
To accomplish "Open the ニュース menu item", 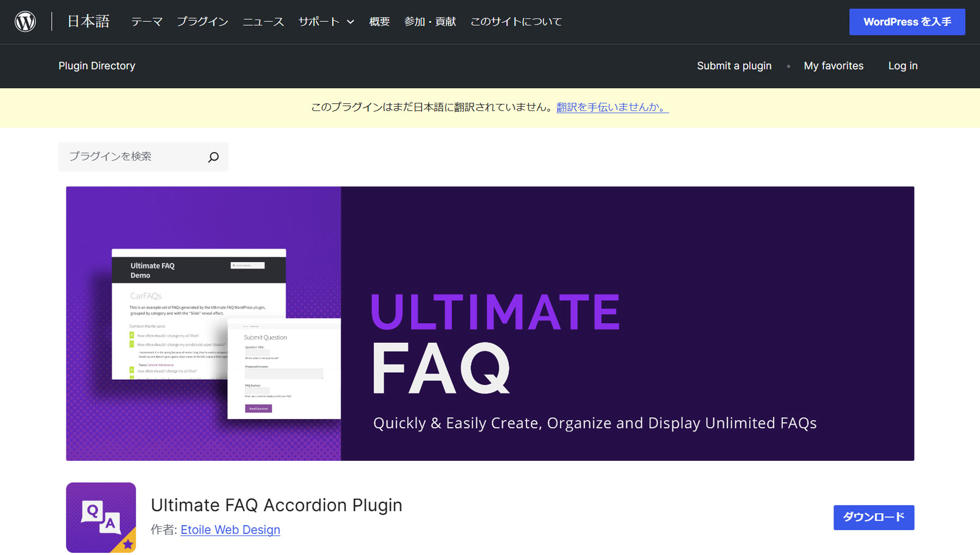I will [x=264, y=22].
